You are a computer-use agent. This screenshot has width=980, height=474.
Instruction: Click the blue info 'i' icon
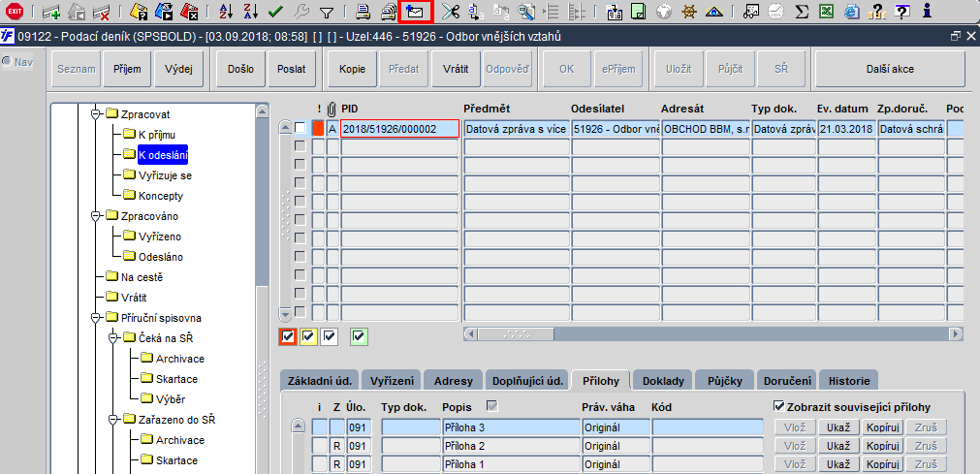[x=927, y=11]
